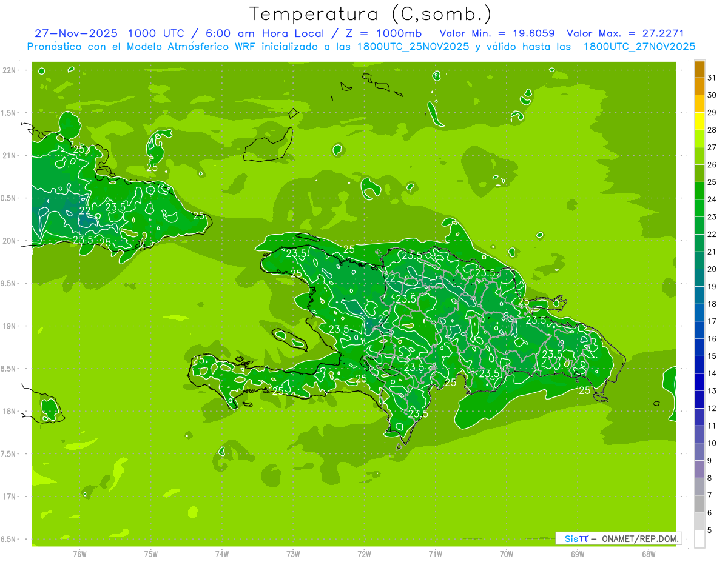Viewport: 728px width, 562px height.
Task: Click the 18N latitude axis label
Action: [x=10, y=411]
